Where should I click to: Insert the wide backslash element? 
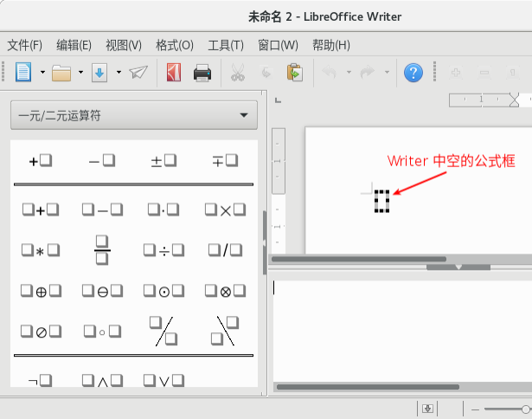[225, 331]
